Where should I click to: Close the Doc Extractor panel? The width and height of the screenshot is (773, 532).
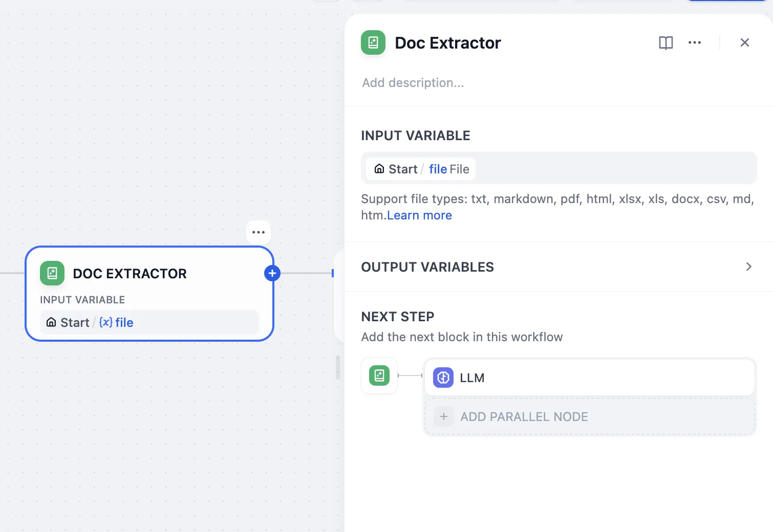(745, 43)
